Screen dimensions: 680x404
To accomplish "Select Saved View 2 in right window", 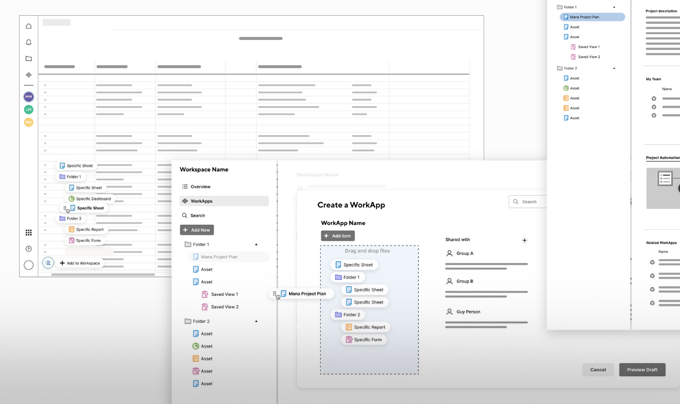I will point(585,57).
